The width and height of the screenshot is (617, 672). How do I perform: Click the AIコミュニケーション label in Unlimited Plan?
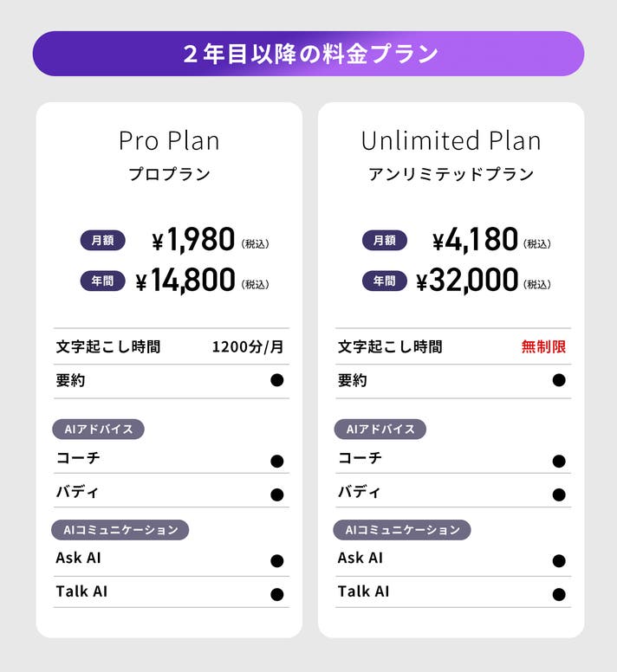tap(402, 529)
